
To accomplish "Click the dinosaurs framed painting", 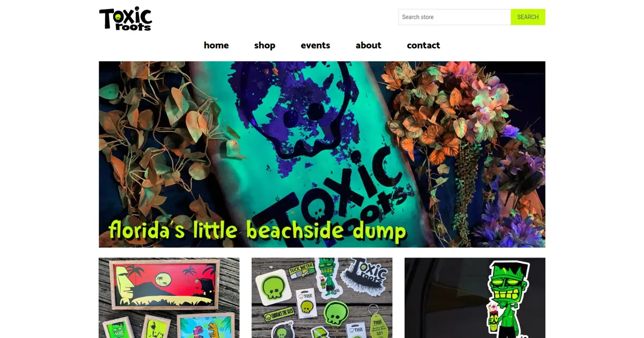I will pyautogui.click(x=205, y=326).
